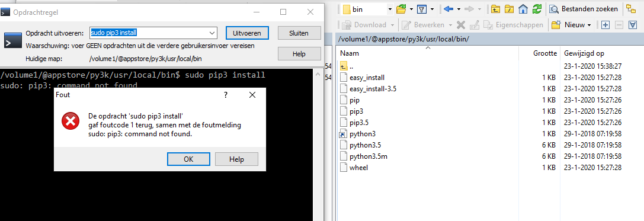644x221 pixels.
Task: Click the select files plus icon
Action: pos(605,25)
